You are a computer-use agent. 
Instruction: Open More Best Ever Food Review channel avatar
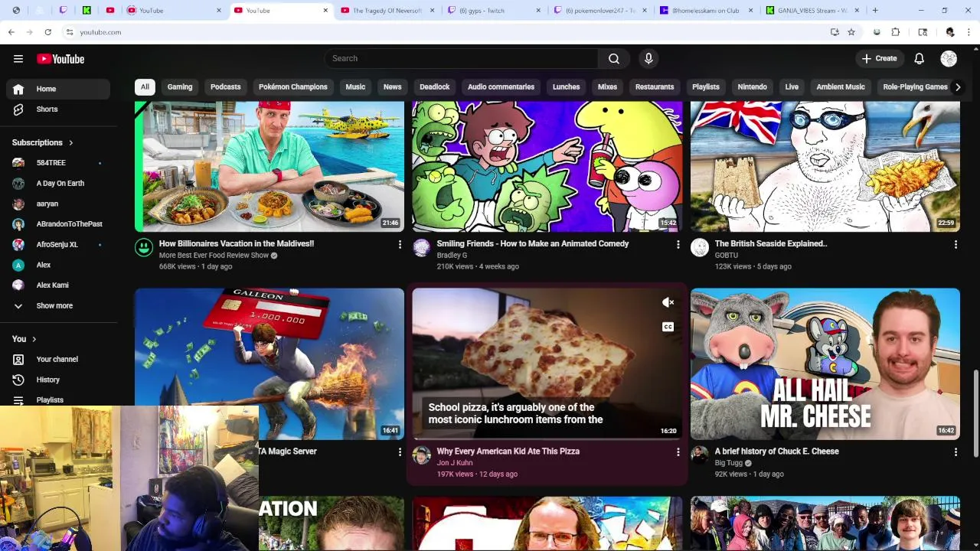click(144, 247)
